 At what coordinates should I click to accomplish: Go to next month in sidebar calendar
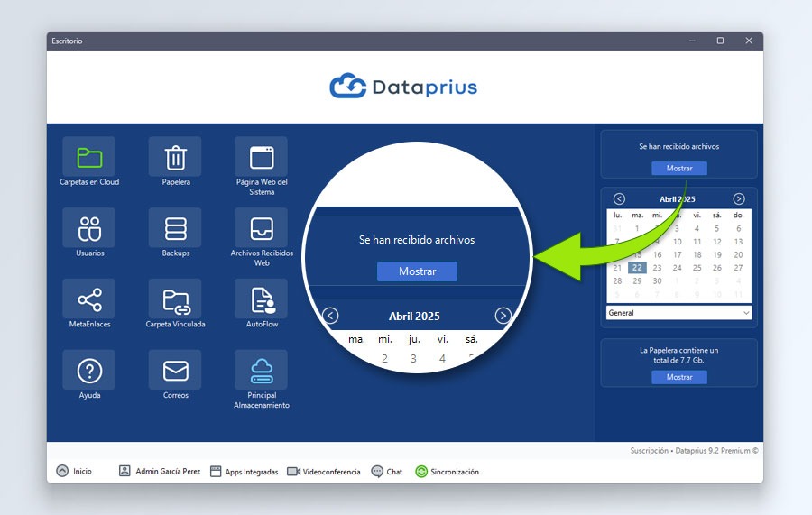click(x=738, y=198)
